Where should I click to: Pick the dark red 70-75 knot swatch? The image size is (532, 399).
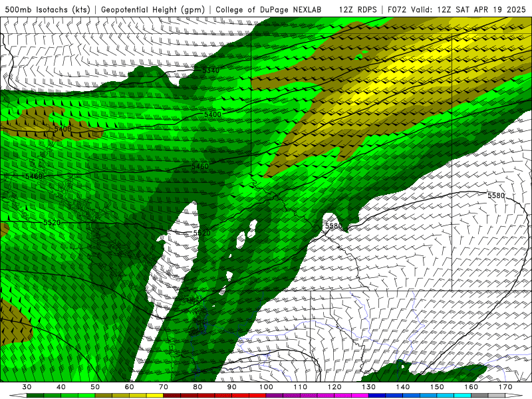pyautogui.click(x=172, y=396)
